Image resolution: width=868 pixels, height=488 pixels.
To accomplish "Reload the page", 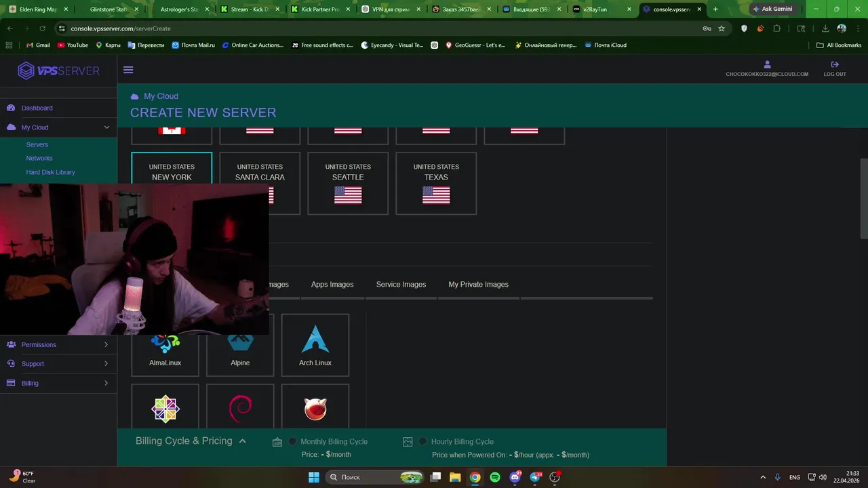I will pyautogui.click(x=43, y=28).
